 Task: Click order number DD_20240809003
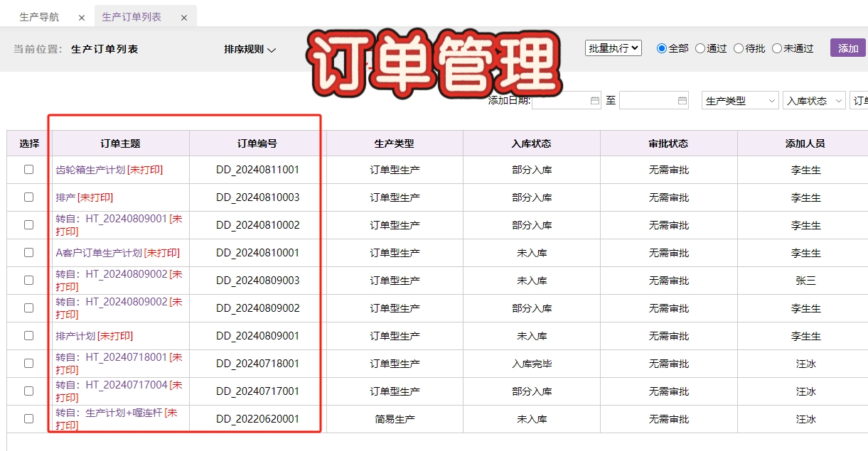258,281
